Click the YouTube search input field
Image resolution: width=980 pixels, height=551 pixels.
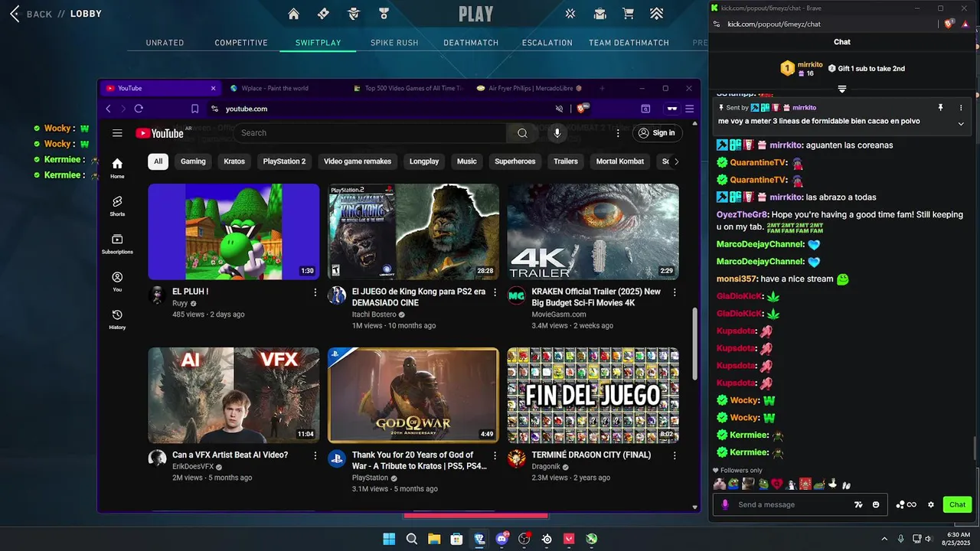(x=369, y=133)
